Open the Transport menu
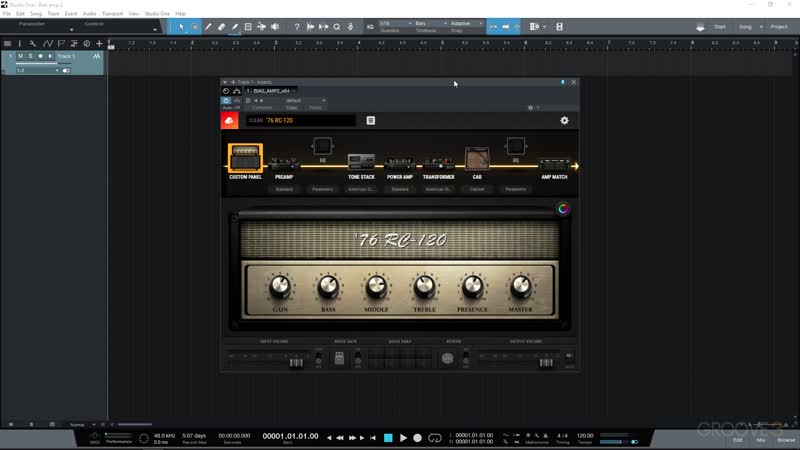 [112, 14]
